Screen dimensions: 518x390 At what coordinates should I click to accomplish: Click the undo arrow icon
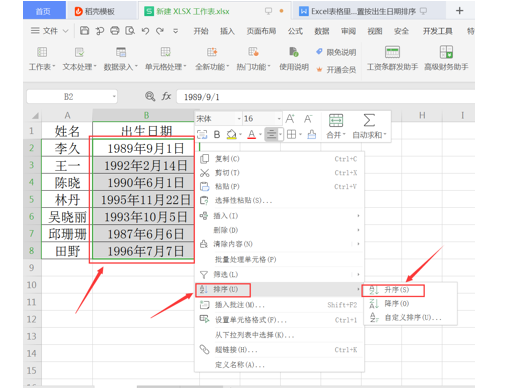[145, 31]
